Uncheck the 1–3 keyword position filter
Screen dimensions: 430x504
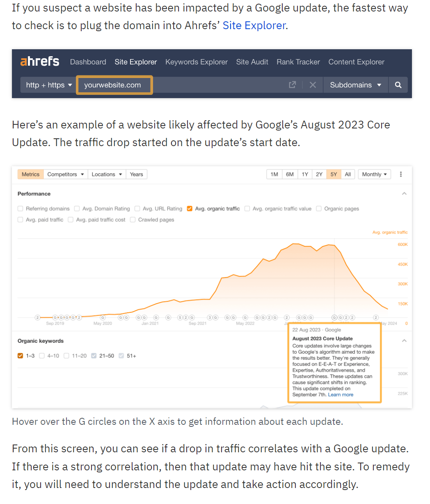click(x=20, y=355)
